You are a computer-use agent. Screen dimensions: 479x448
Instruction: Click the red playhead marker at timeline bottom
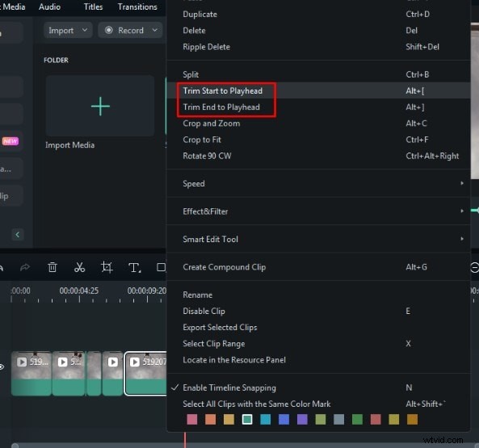pos(185,440)
